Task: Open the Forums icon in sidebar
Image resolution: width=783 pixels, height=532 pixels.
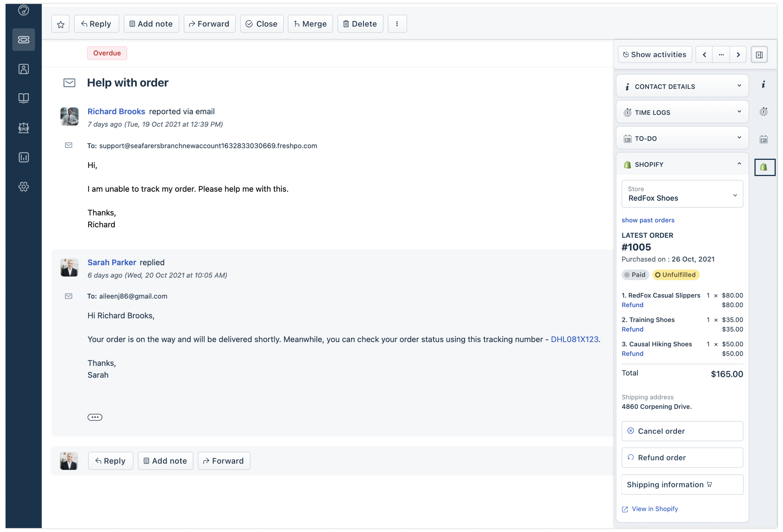Action: tap(23, 128)
